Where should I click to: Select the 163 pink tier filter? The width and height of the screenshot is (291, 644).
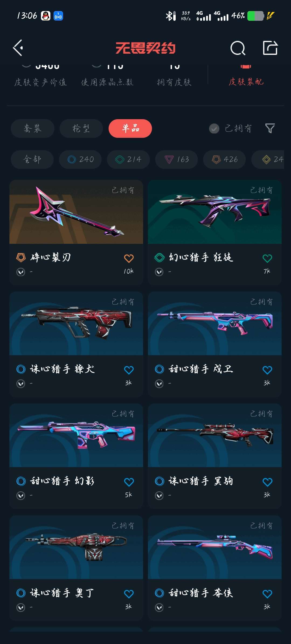(x=176, y=159)
